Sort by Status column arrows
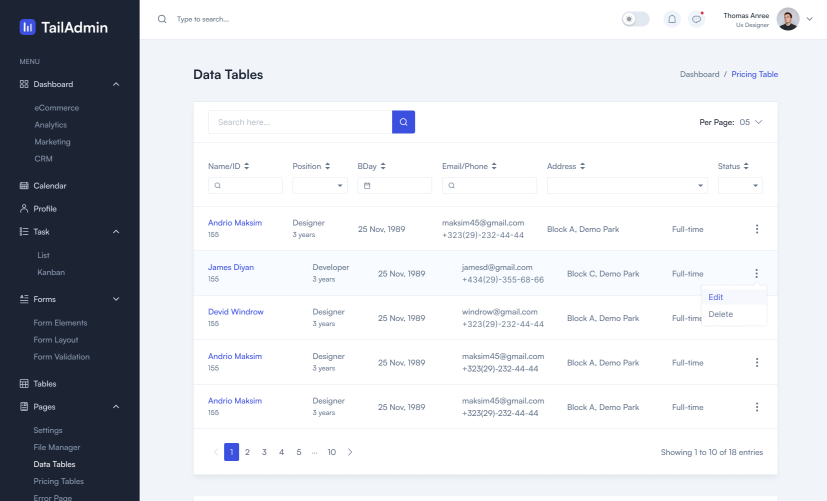This screenshot has width=827, height=501. pyautogui.click(x=746, y=166)
